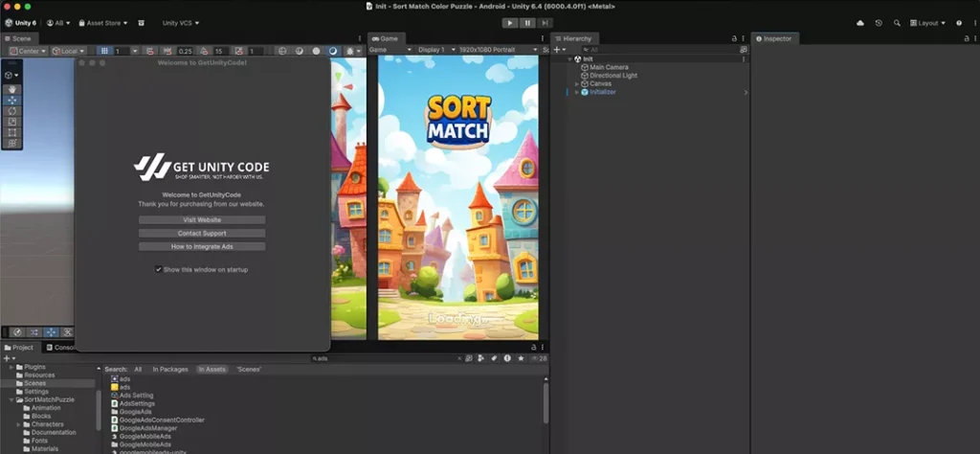This screenshot has width=980, height=454.
Task: Select the Transform tool
Action: pos(11,143)
